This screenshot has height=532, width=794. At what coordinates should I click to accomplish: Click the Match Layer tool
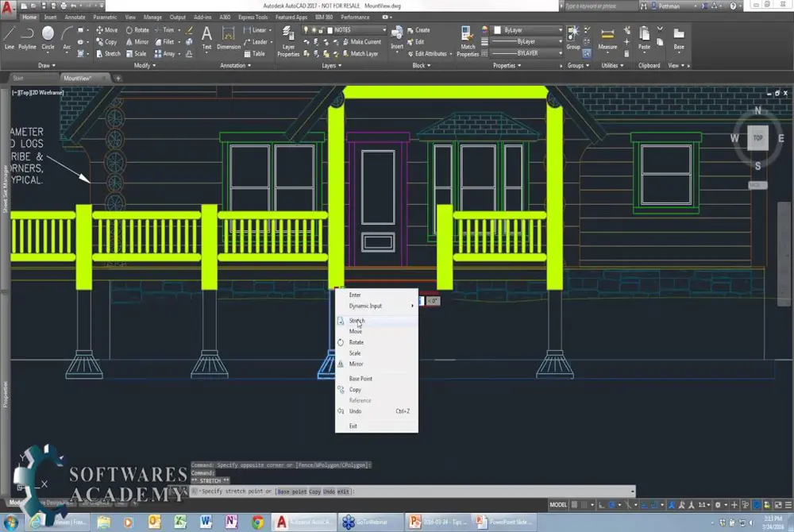click(x=360, y=54)
